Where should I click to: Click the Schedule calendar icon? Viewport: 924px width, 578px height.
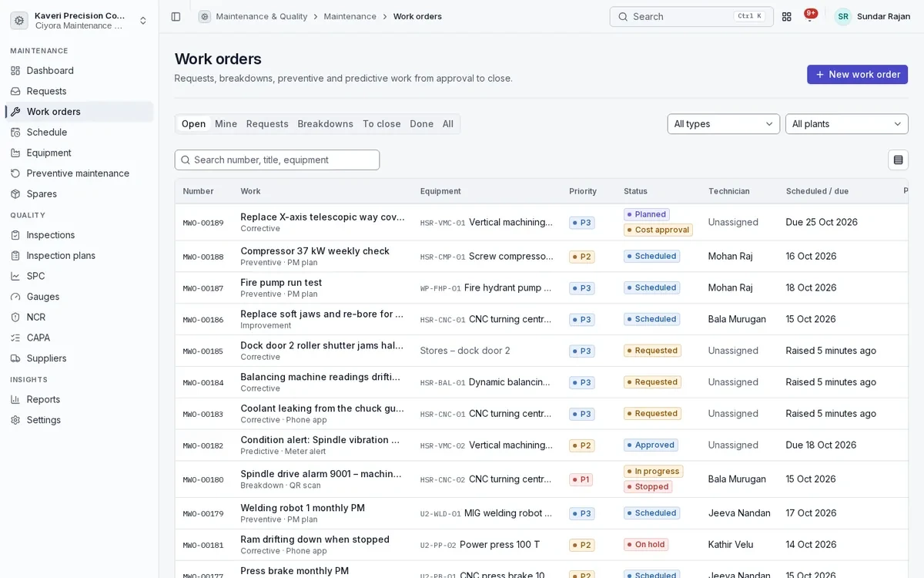click(x=15, y=133)
